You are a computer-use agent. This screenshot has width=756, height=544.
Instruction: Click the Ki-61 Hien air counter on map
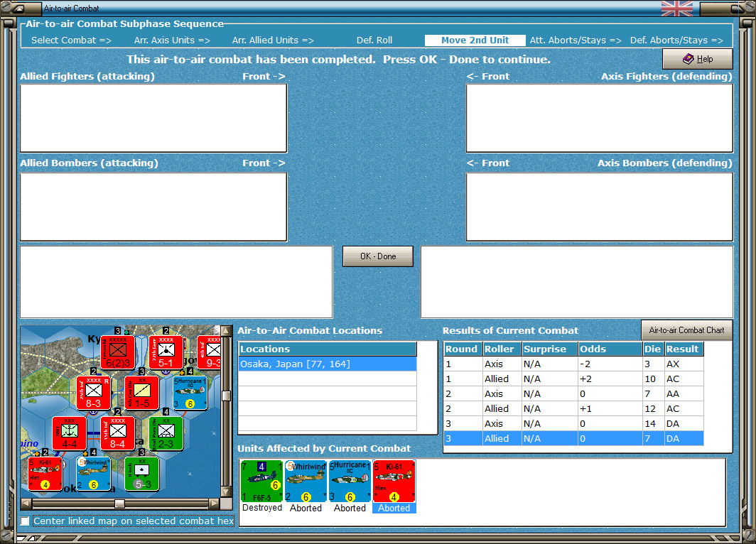(x=45, y=474)
